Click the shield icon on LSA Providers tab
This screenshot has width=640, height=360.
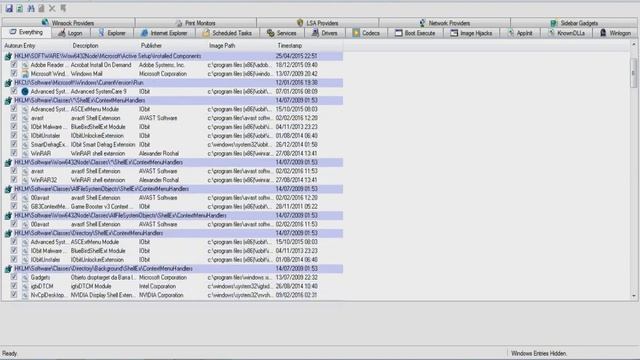(x=300, y=22)
